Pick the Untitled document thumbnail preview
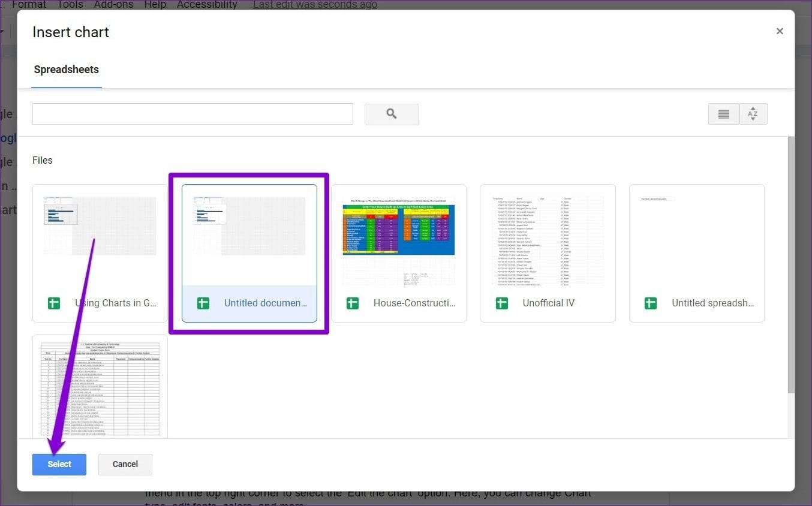 249,234
